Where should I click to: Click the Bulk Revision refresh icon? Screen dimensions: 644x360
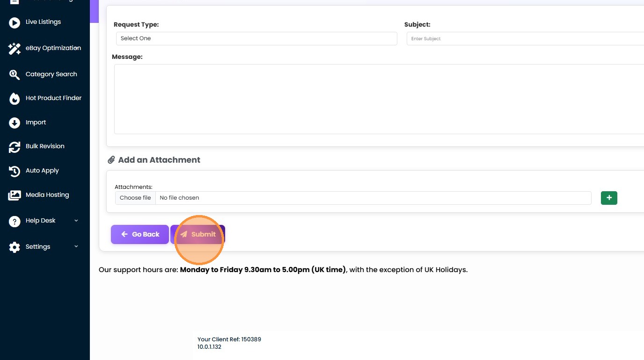(x=15, y=147)
